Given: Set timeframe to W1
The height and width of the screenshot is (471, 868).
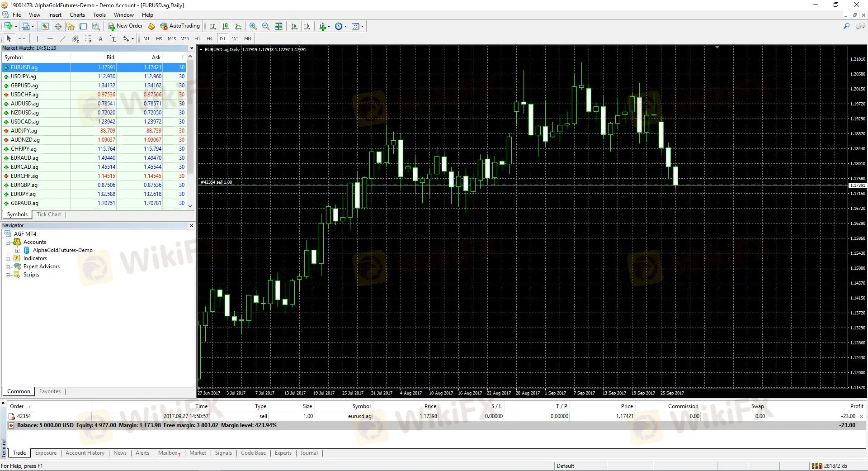Looking at the screenshot, I should click(236, 38).
